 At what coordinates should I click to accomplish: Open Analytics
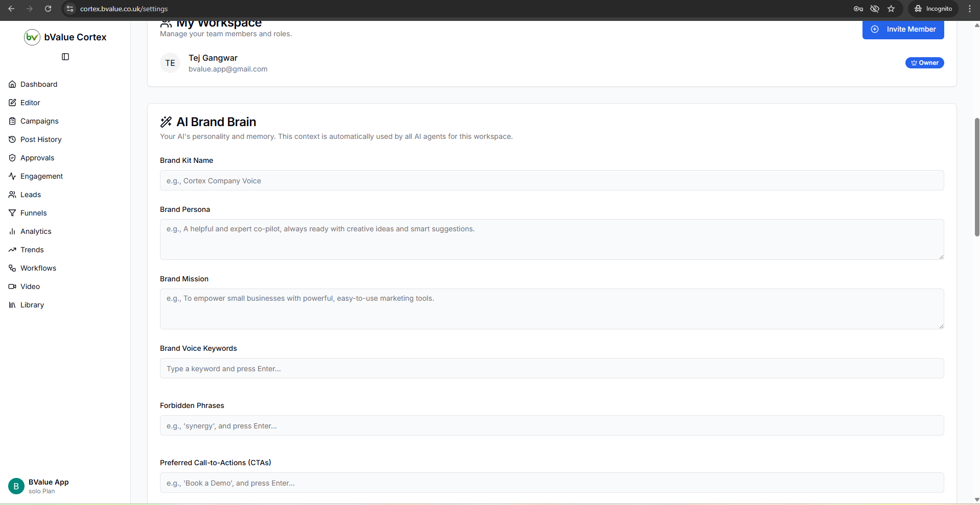[x=36, y=231]
